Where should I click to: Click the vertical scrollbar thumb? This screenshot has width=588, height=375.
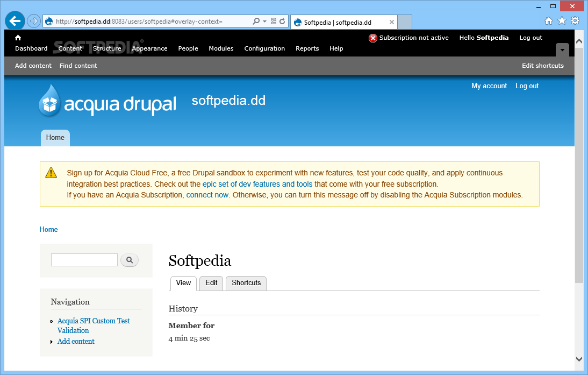tap(579, 165)
